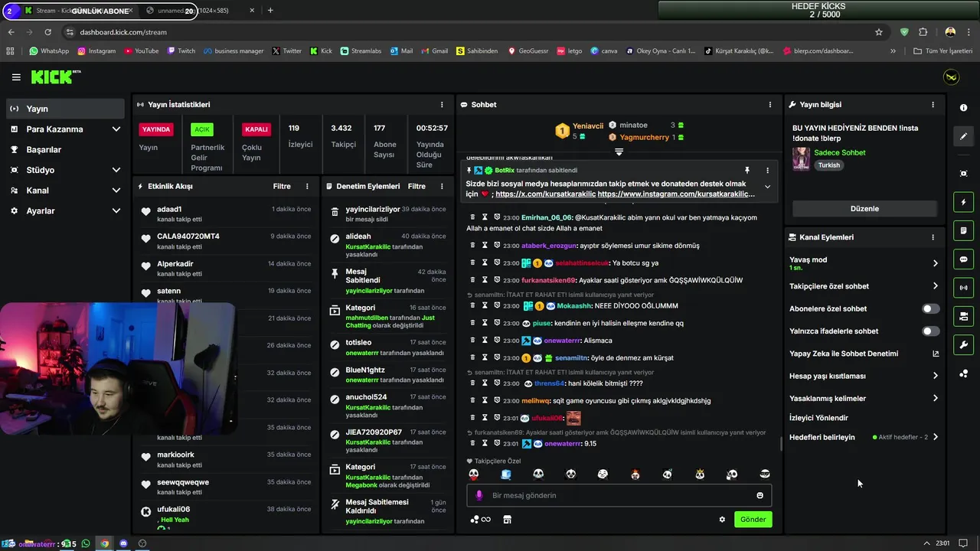
Task: Focus the 'Bir mesaj gönderin' input field
Action: point(619,495)
